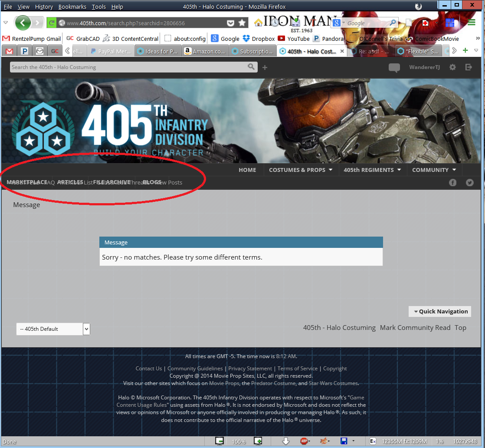
Task: Jump to Top of the page link
Action: (x=460, y=328)
